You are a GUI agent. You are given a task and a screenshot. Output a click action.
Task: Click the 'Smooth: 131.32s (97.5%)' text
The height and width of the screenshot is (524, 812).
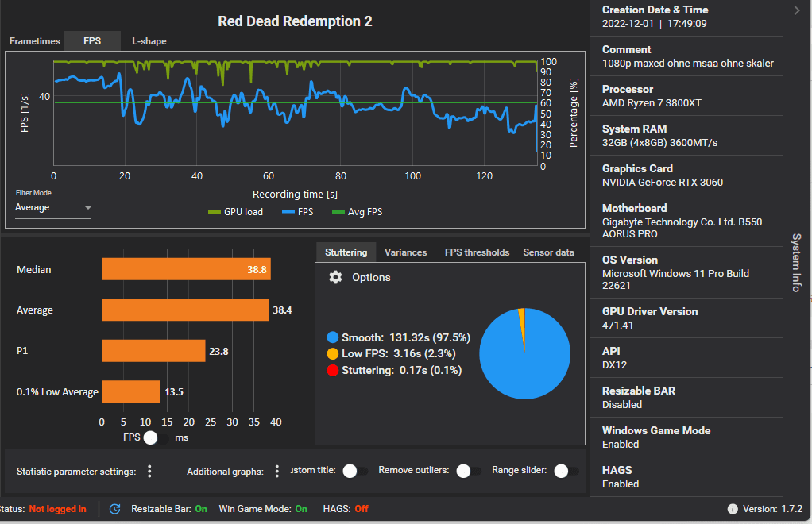(406, 337)
